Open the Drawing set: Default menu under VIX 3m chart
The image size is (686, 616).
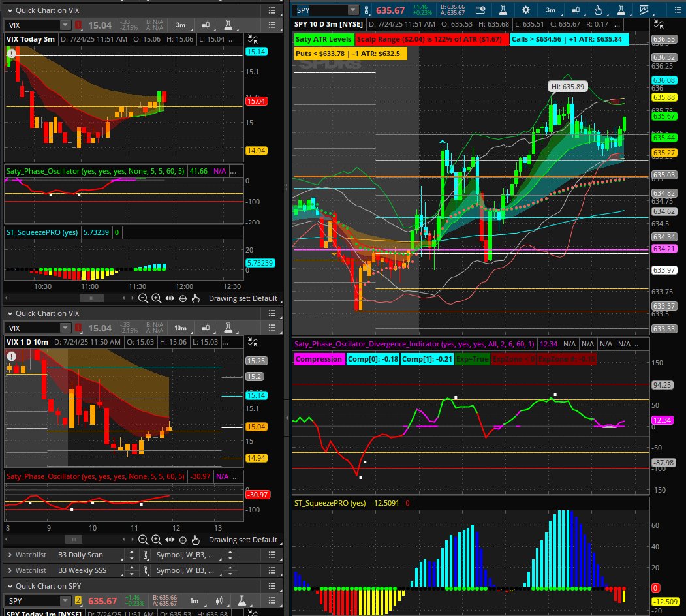(x=243, y=298)
